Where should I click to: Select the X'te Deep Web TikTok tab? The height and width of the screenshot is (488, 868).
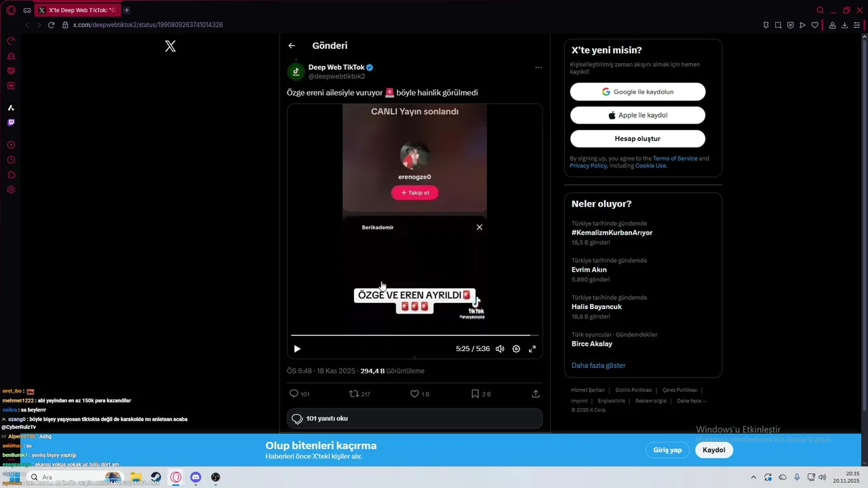pos(77,10)
